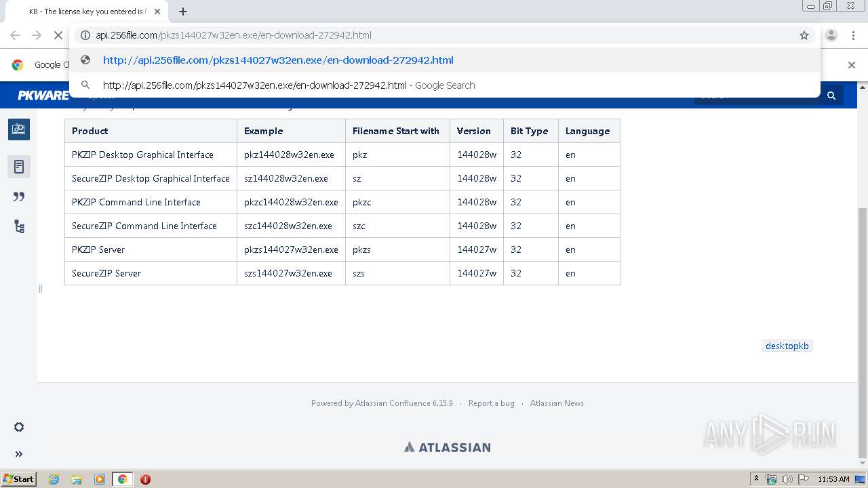Close the KB license key tab

157,12
